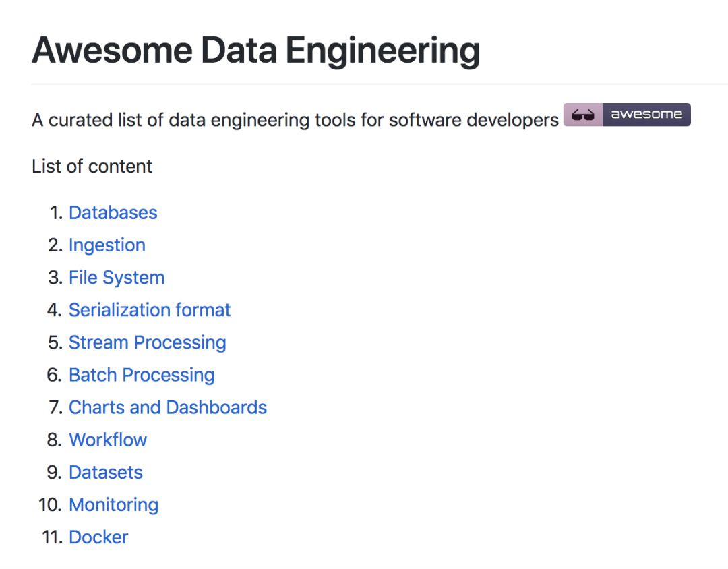
Task: Open the Serialization format link
Action: 150,310
